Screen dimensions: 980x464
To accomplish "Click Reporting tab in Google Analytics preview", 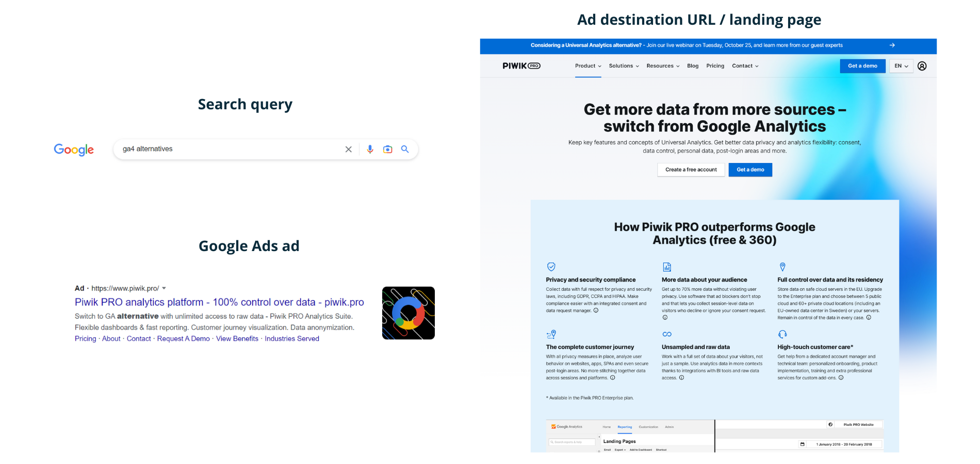I will pos(625,427).
